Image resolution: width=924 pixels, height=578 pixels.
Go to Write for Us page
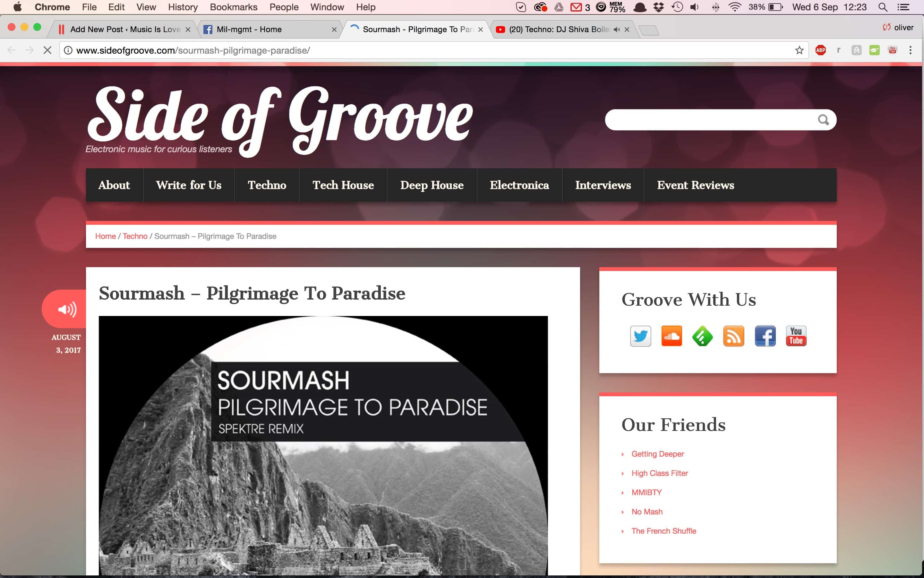[x=189, y=185]
